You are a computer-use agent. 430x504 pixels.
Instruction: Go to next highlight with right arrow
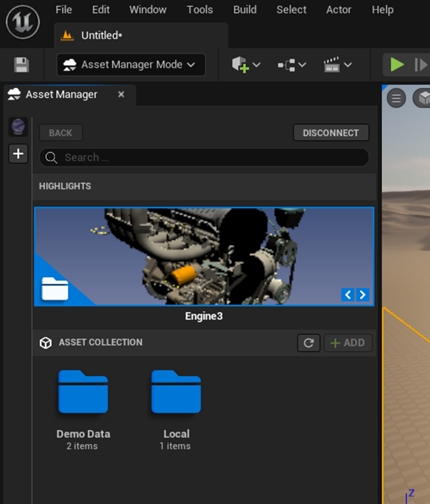click(x=362, y=295)
